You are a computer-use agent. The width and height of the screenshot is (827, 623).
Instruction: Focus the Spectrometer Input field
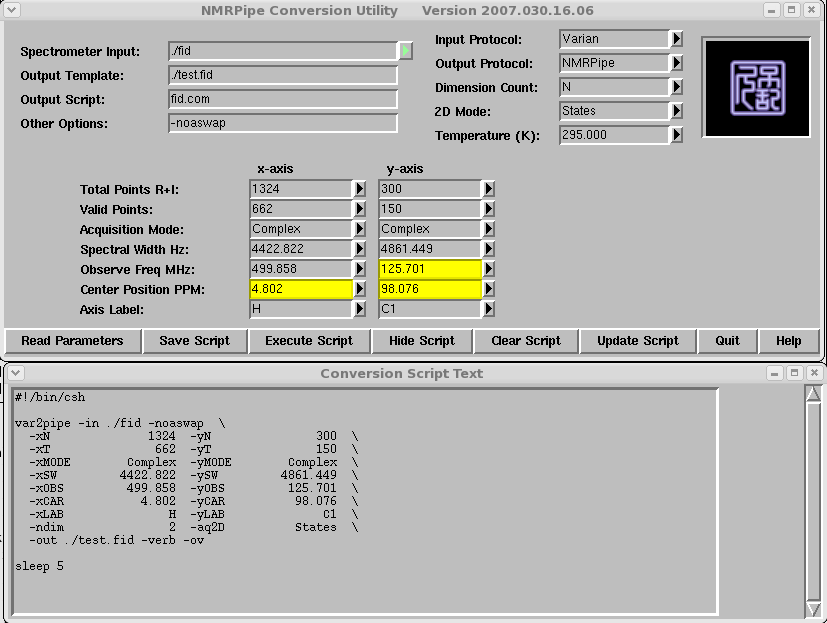point(283,51)
